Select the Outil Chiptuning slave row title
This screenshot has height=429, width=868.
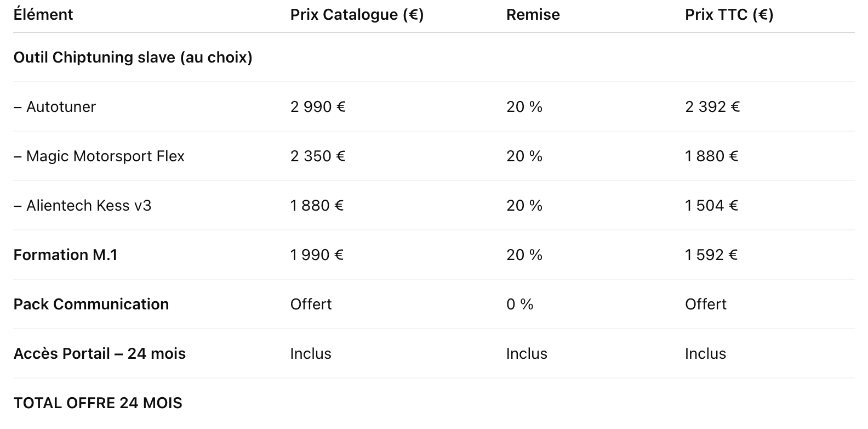(133, 57)
